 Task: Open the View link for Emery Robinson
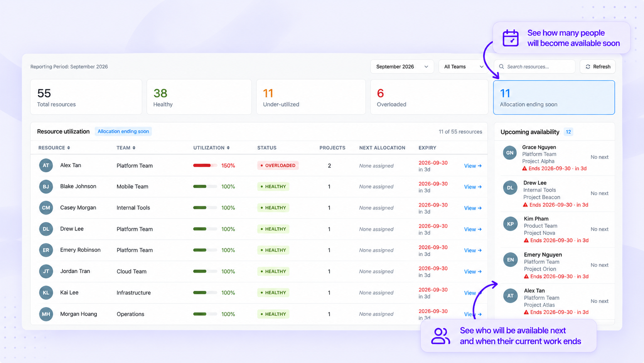(473, 250)
